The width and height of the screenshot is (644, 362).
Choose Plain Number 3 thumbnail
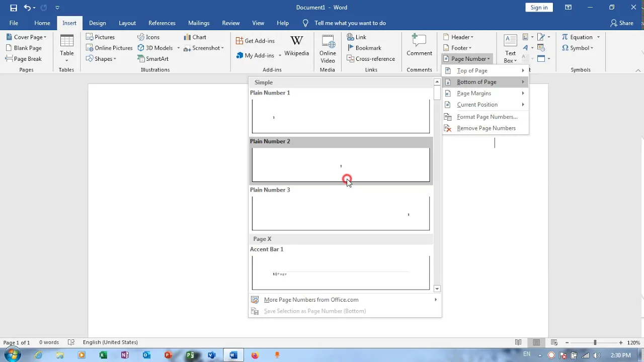pos(341,213)
